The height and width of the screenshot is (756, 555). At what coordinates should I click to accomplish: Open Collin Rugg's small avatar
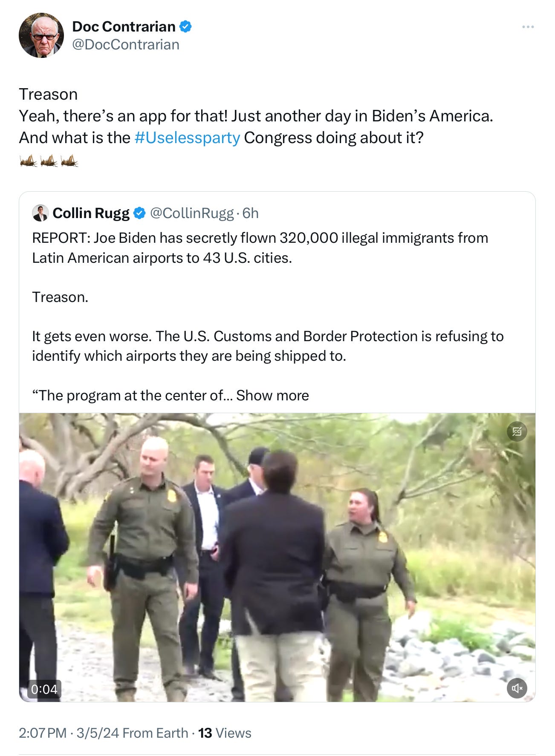click(40, 213)
